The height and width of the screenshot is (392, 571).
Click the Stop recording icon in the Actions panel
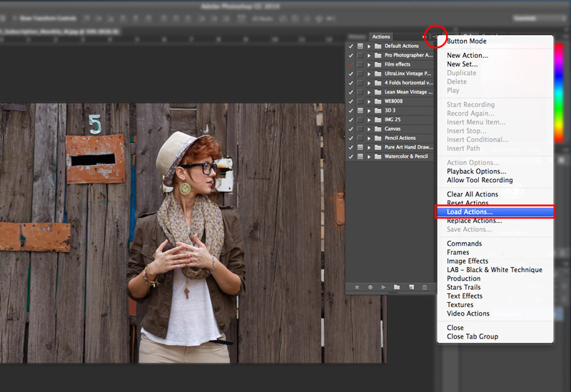click(x=357, y=287)
